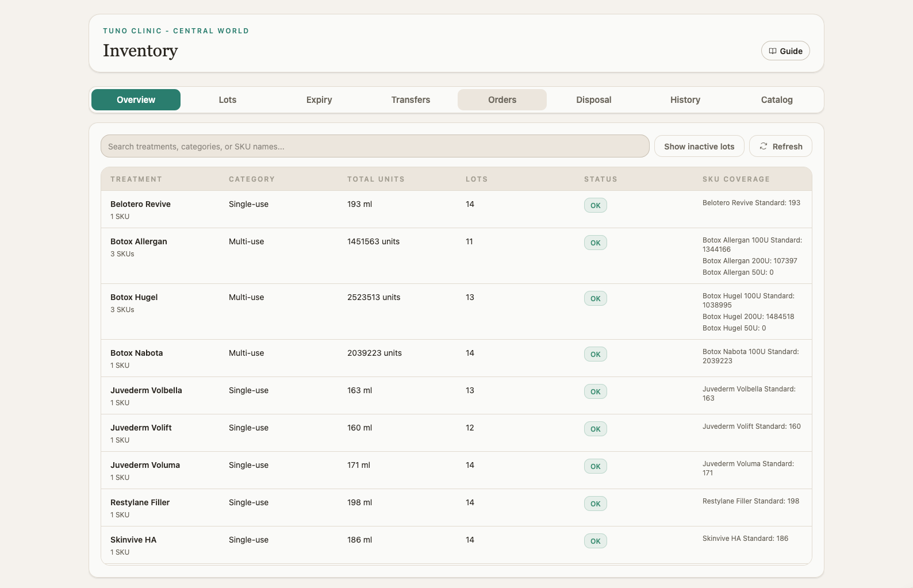913x588 pixels.
Task: Click the 171 ml total units cell
Action: click(x=359, y=465)
